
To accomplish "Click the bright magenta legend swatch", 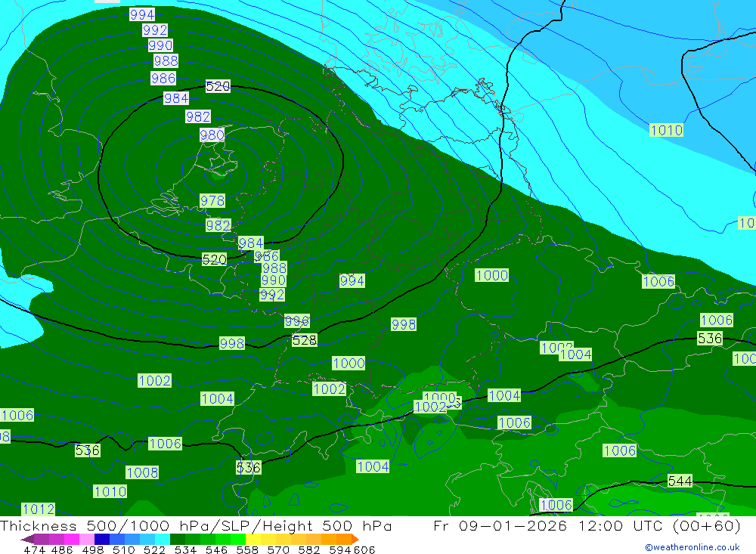I will pos(72,539).
